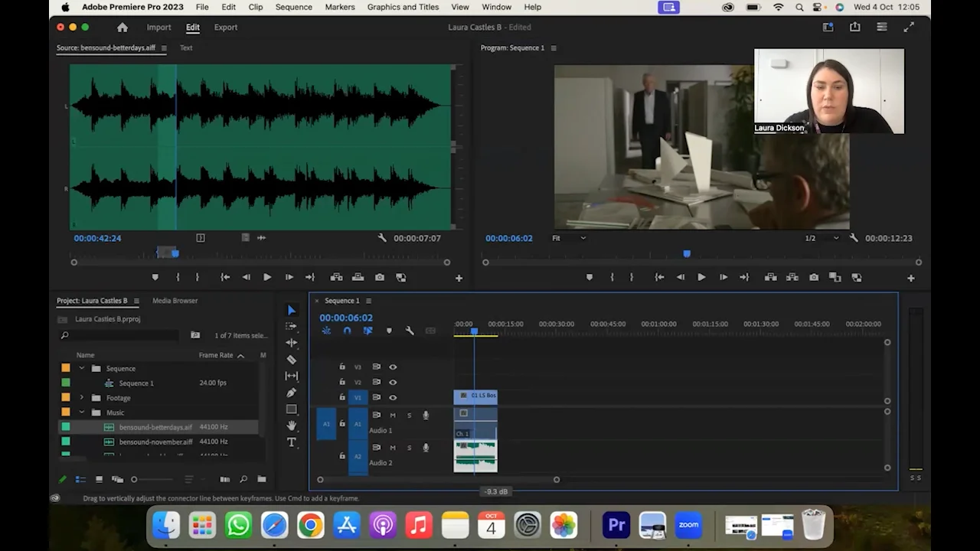Click New Bin icon in Project panel

262,479
